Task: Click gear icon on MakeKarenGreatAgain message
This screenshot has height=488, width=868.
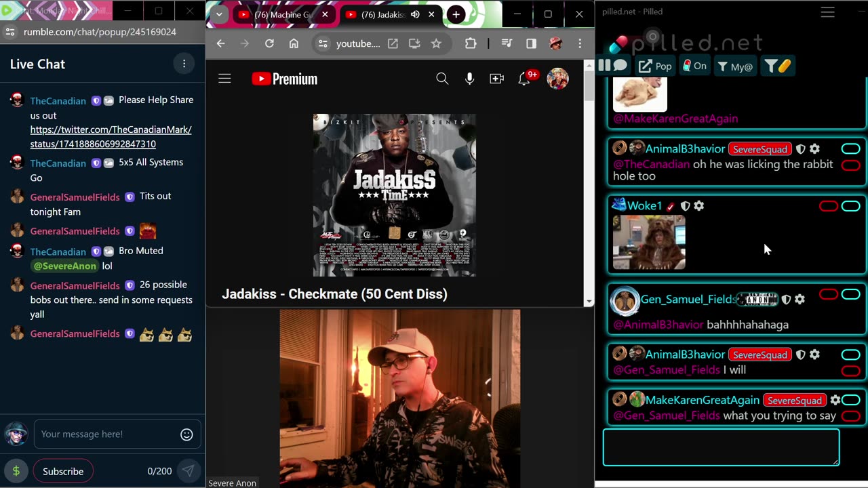Action: 835,400
